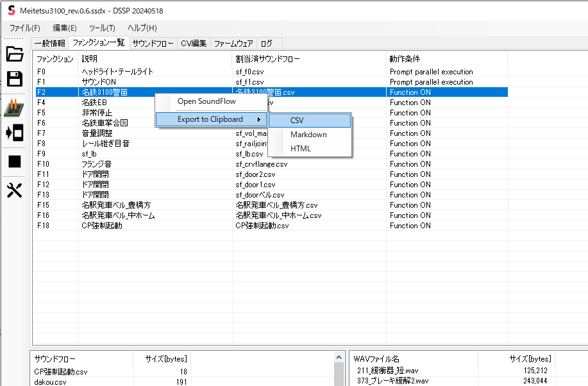Open the ファイル(F) menu
The height and width of the screenshot is (386, 588).
pos(24,28)
